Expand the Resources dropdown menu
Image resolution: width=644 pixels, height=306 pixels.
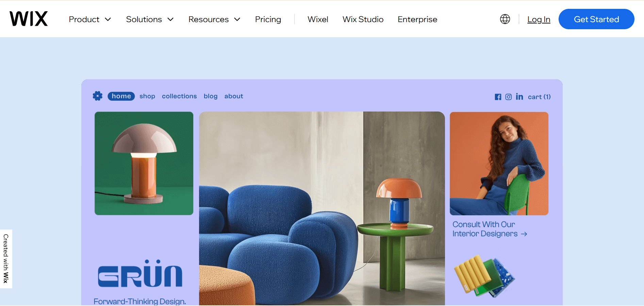coord(214,19)
